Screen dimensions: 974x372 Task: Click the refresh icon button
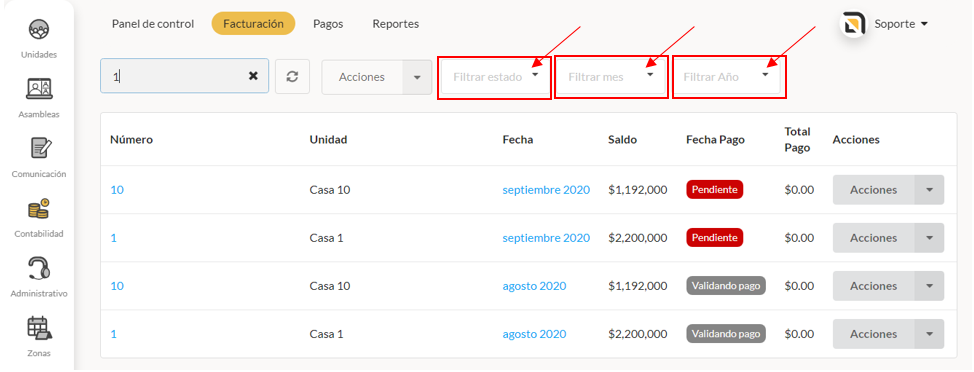pos(293,76)
